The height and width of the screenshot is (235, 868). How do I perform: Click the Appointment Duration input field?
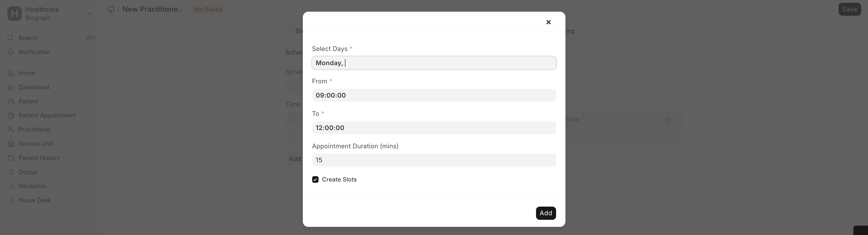[x=434, y=160]
